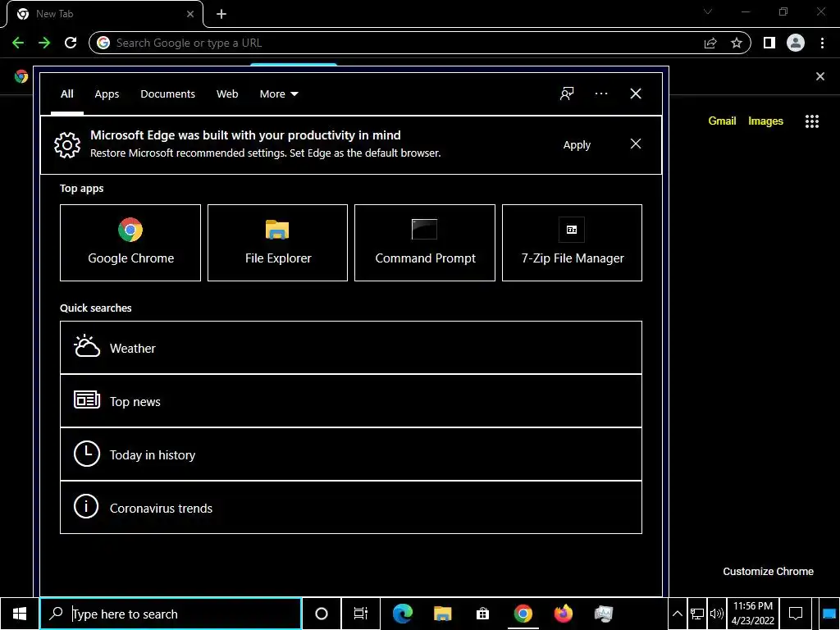Open the Windows Start menu

20,614
